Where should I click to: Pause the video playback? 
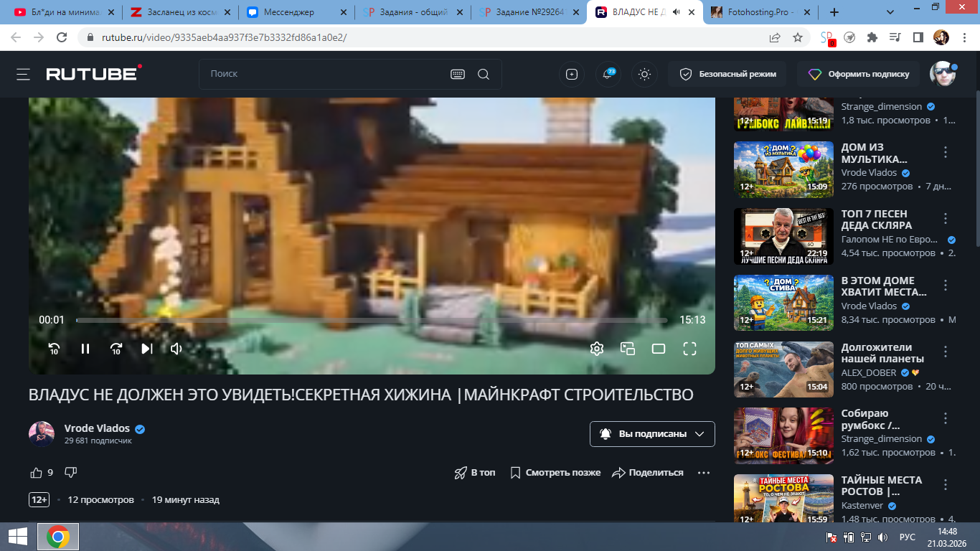(x=85, y=349)
